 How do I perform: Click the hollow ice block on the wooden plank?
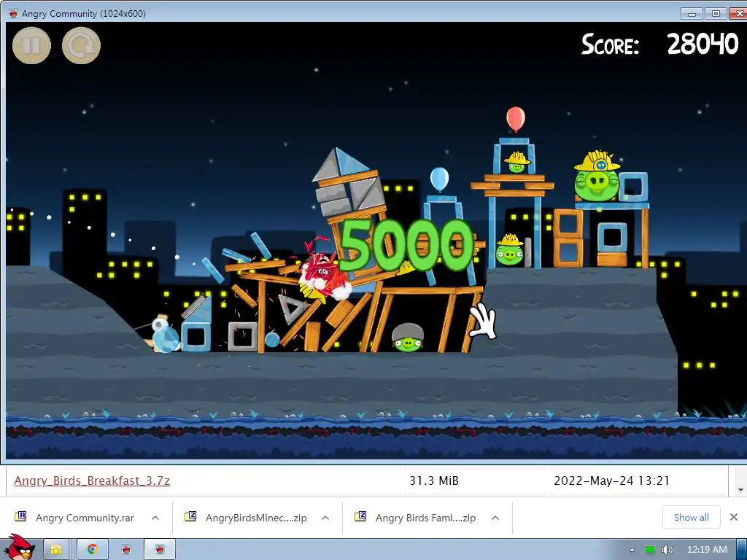612,237
